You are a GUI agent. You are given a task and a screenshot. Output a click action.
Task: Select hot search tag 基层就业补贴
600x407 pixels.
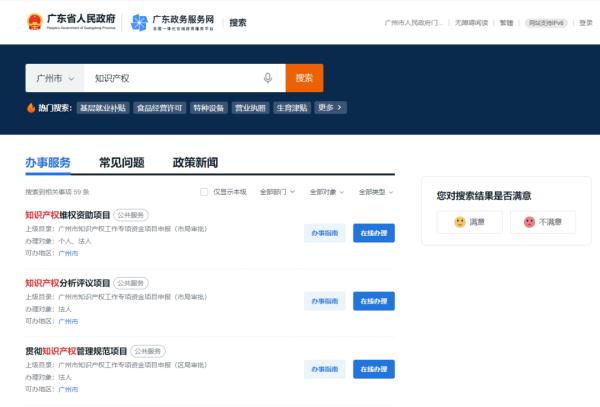pos(103,108)
